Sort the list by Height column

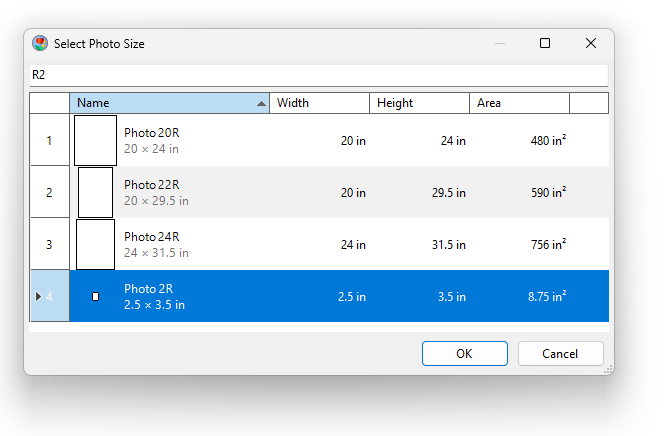(419, 103)
